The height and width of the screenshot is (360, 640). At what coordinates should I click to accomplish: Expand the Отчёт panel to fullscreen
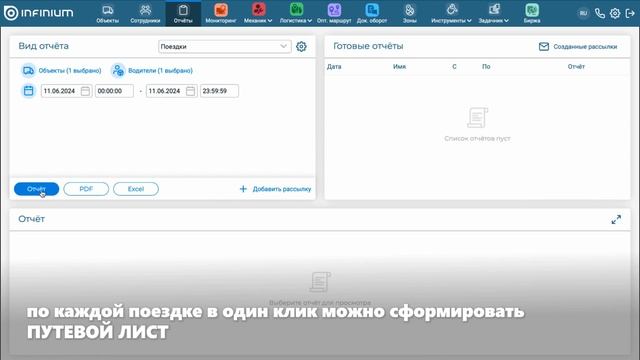coord(616,220)
